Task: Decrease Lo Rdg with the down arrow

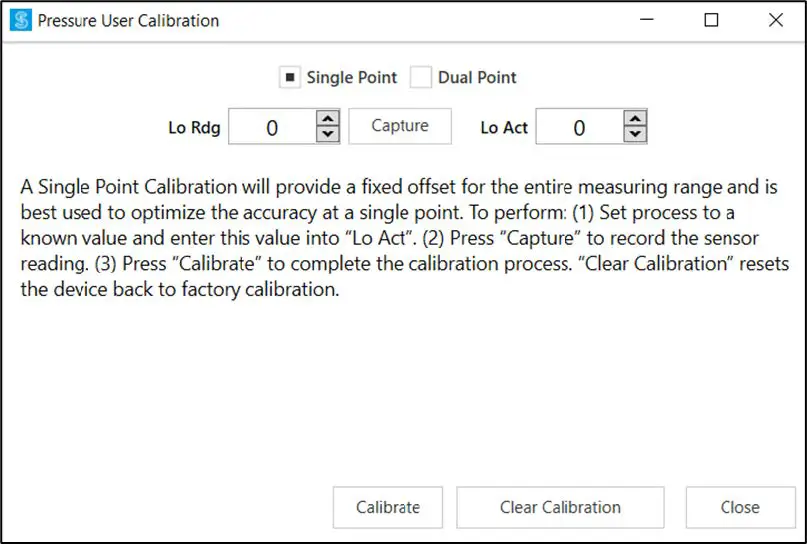Action: (328, 136)
